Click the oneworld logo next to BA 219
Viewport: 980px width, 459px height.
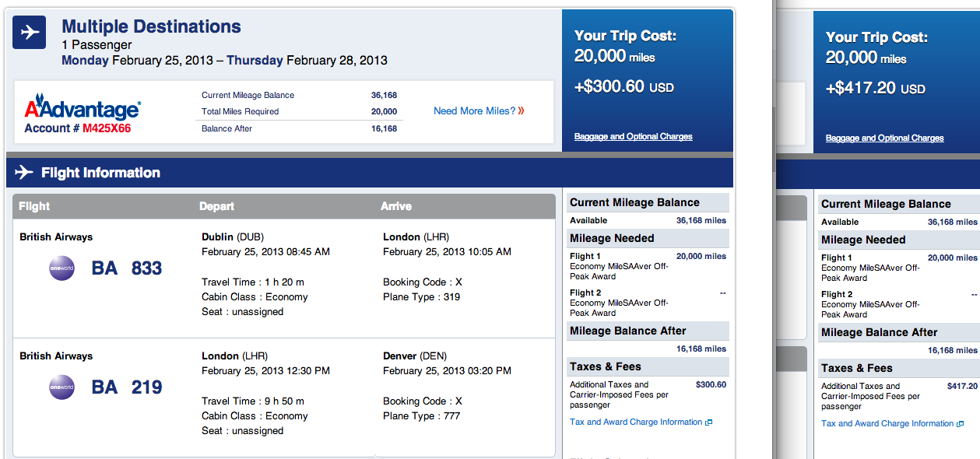click(61, 387)
